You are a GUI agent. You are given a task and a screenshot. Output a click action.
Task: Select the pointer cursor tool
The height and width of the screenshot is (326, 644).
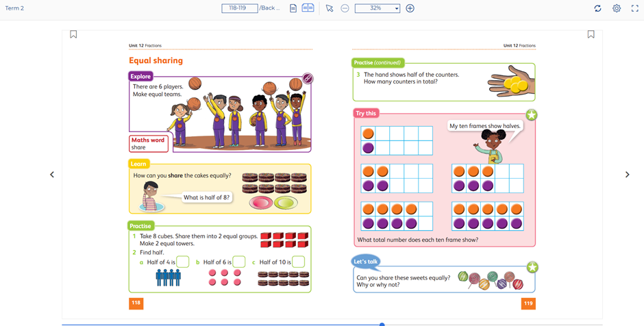pos(330,8)
